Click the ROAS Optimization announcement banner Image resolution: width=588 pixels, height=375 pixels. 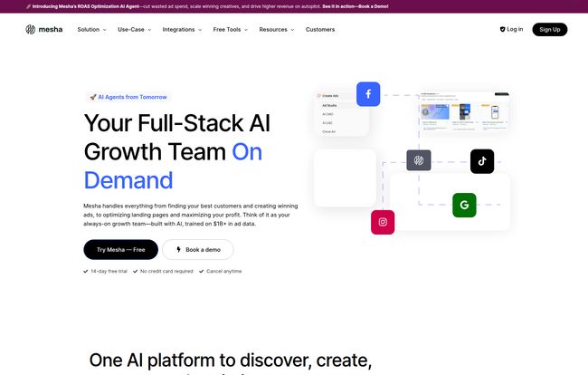click(x=293, y=5)
